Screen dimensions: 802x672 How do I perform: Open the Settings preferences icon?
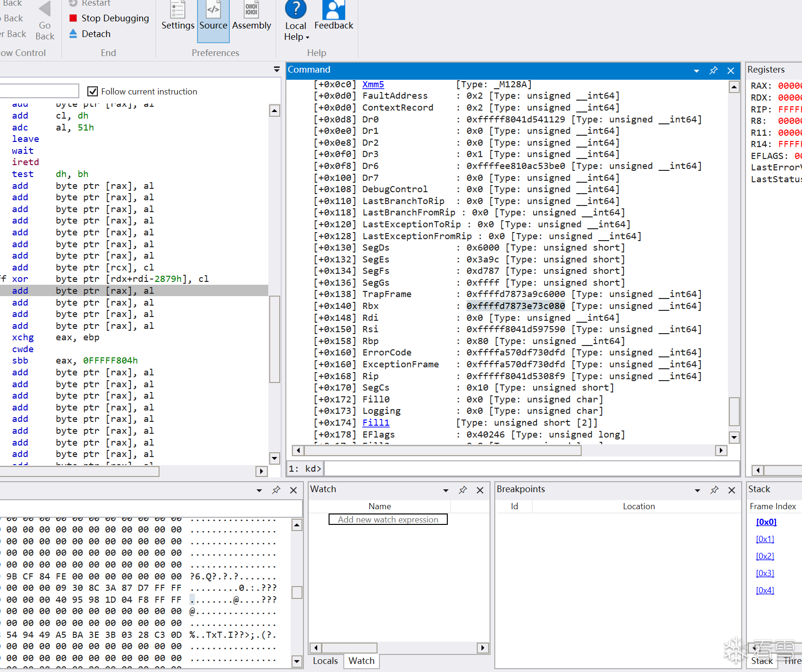tap(178, 9)
